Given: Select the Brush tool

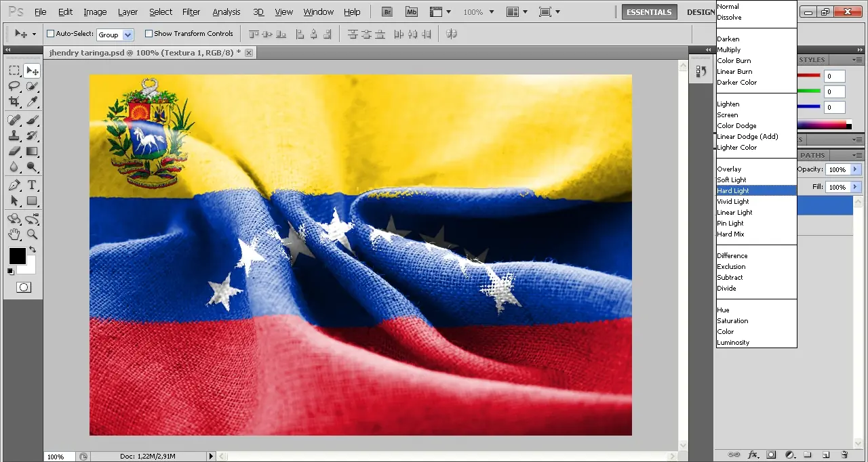Looking at the screenshot, I should tap(32, 120).
